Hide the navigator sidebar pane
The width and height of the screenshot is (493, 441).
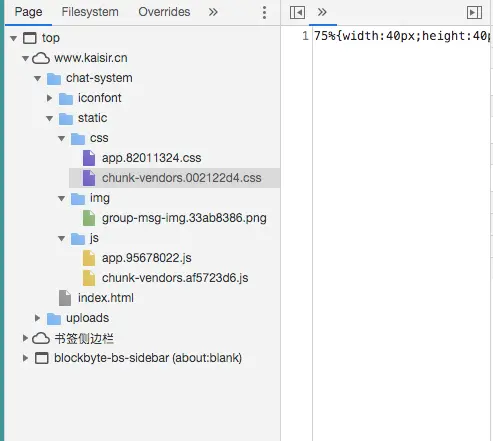click(297, 12)
